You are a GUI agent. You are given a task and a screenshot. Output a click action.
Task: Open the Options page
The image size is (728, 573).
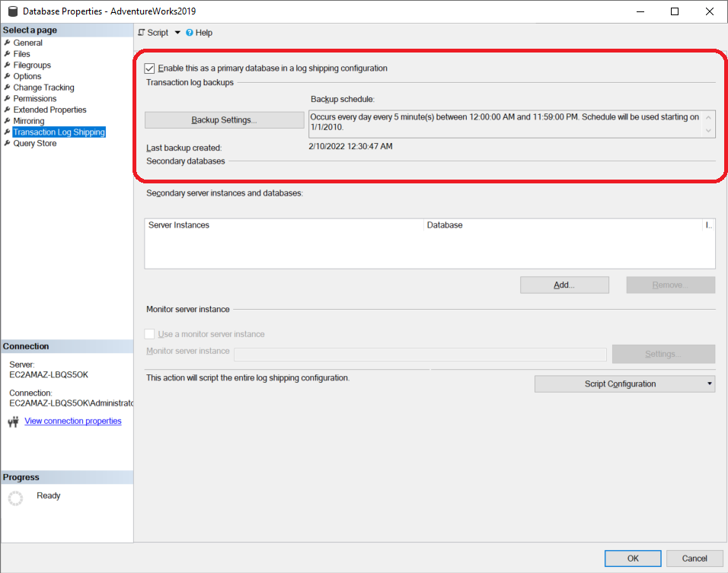click(27, 76)
